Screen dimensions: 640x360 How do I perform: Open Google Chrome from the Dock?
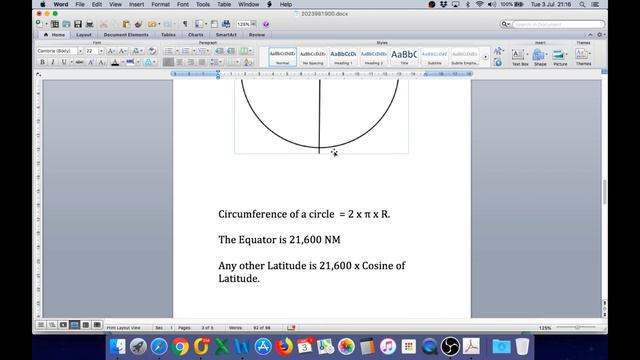(x=180, y=347)
